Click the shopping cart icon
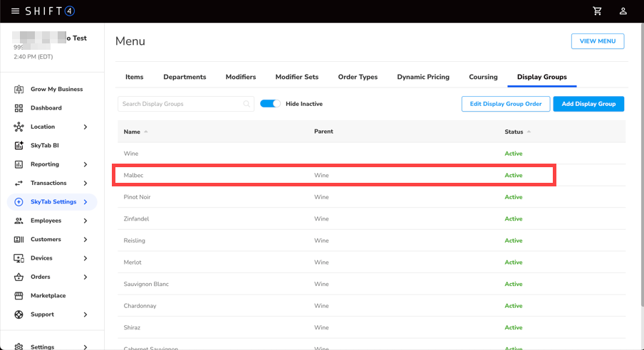 [x=597, y=11]
